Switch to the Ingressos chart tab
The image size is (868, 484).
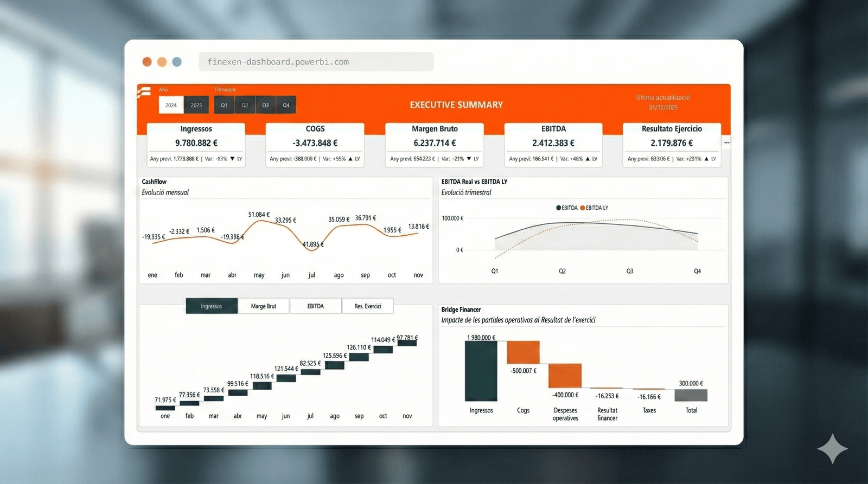pos(212,306)
